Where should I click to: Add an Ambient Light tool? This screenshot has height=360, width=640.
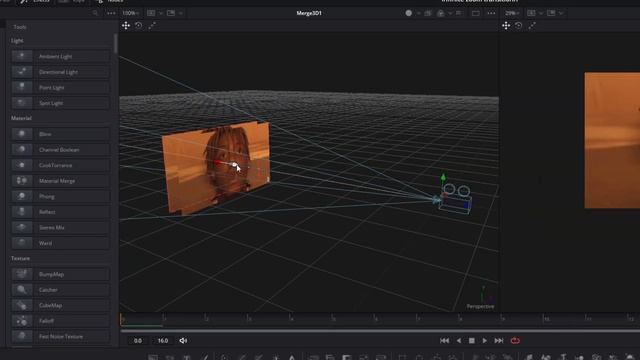60,56
